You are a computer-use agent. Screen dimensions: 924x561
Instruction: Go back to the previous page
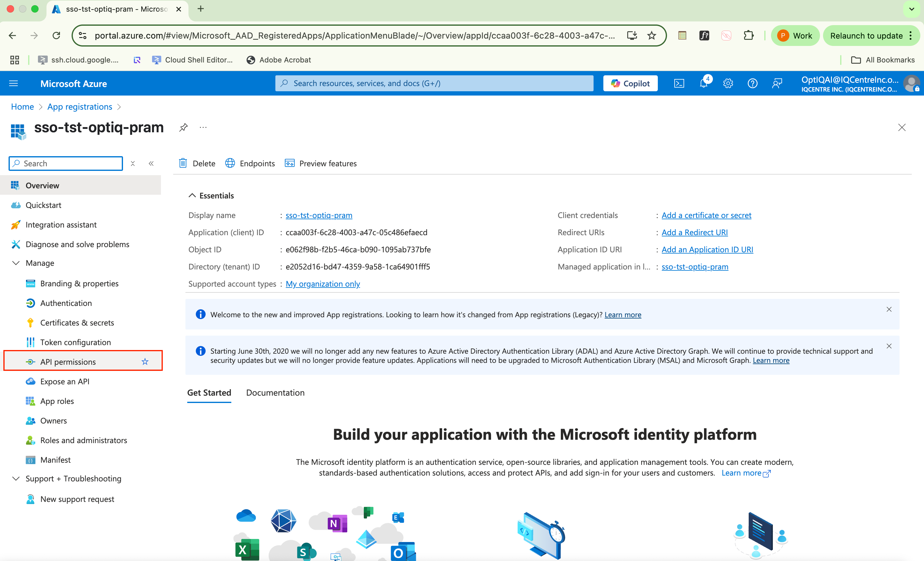[x=12, y=36]
